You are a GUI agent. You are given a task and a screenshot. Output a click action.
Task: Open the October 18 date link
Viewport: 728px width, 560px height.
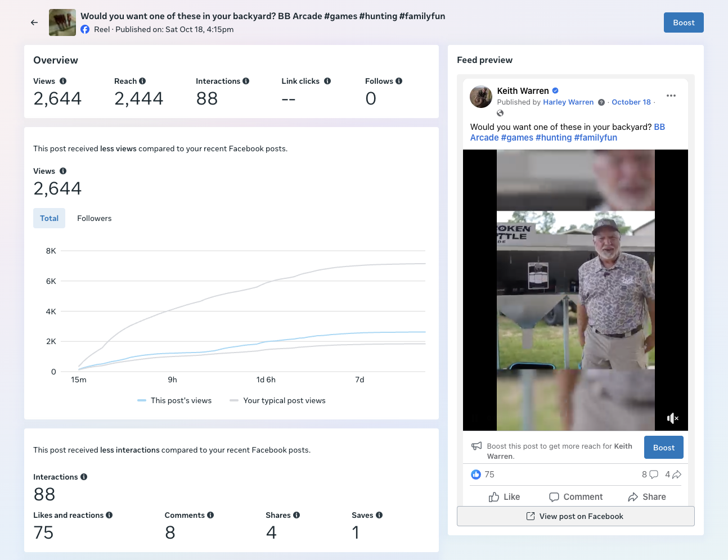[631, 102]
